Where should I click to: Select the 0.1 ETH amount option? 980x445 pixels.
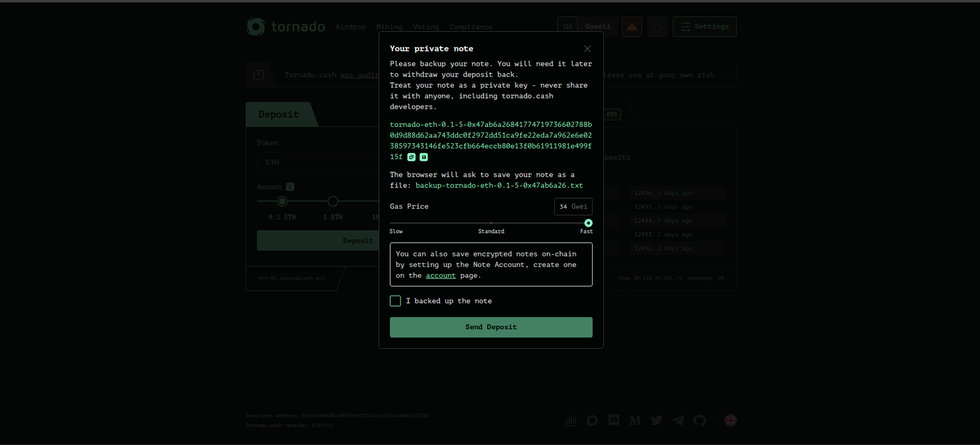tap(282, 202)
